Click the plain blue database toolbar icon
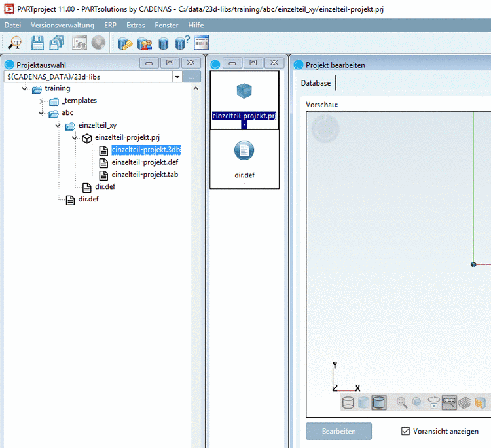 tap(163, 43)
